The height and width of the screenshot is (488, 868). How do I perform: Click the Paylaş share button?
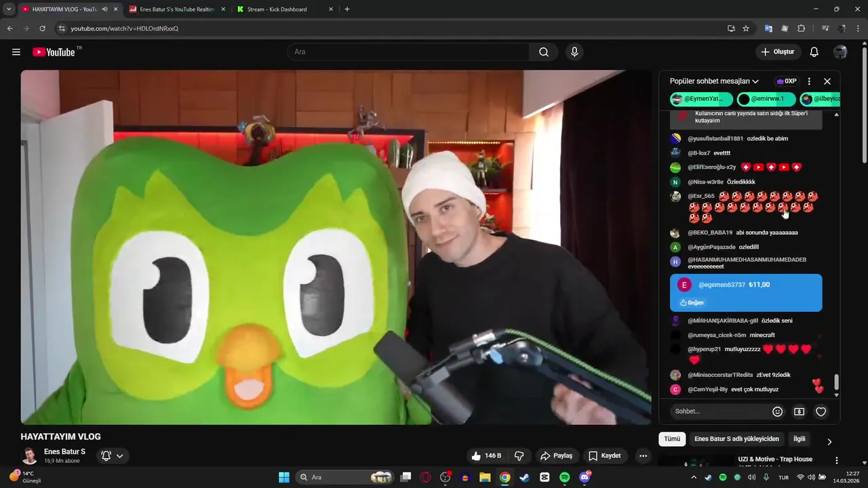pos(556,455)
